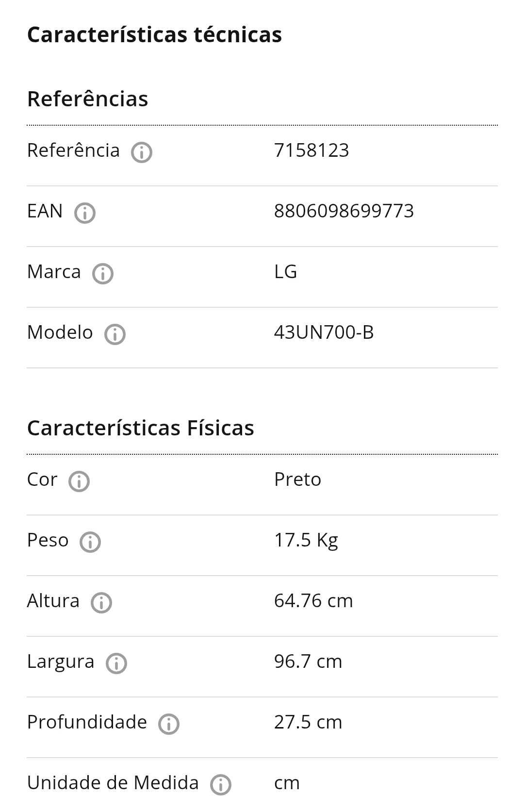This screenshot has width=524, height=812.
Task: Select model value 43UN700-B
Action: point(324,332)
